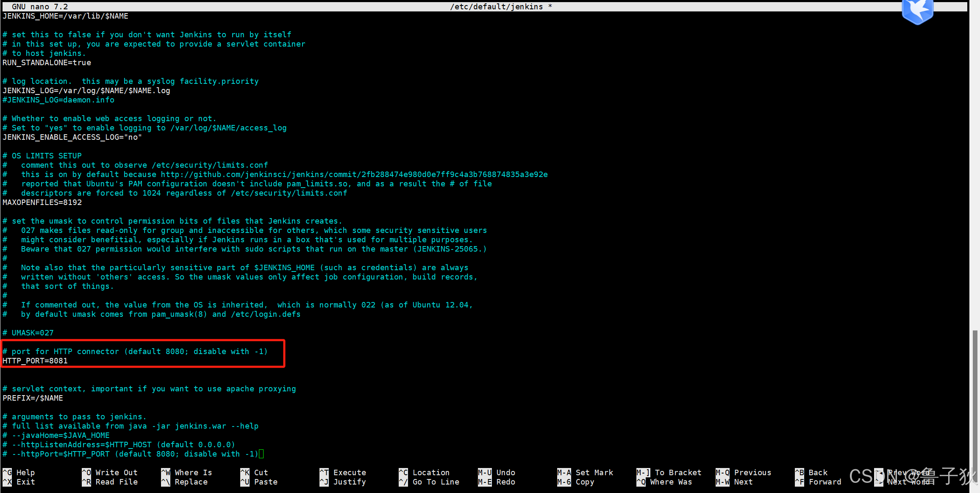The image size is (980, 493).
Task: Click the GNU nano 7.2 title text
Action: [40, 6]
